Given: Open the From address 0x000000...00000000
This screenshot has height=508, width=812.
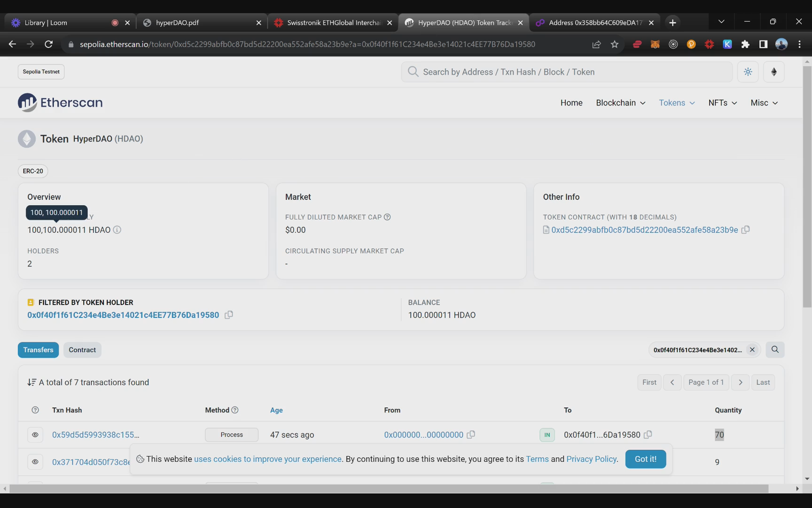Looking at the screenshot, I should (423, 435).
